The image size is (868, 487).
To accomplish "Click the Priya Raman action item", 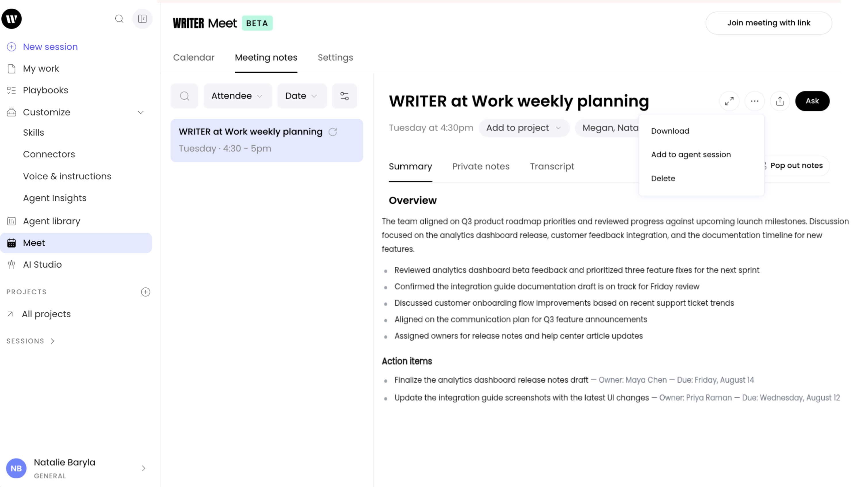I will [x=617, y=398].
